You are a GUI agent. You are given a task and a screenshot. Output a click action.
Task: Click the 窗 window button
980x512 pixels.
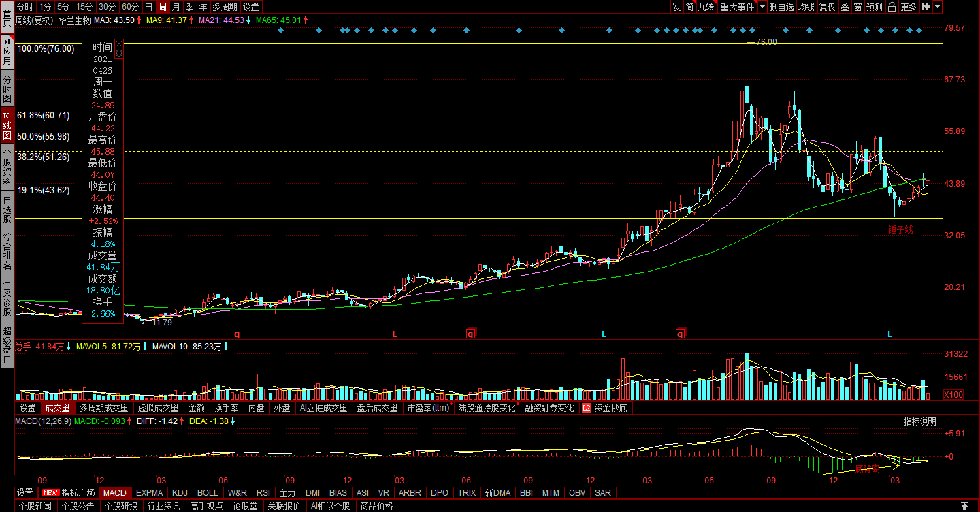tap(857, 7)
